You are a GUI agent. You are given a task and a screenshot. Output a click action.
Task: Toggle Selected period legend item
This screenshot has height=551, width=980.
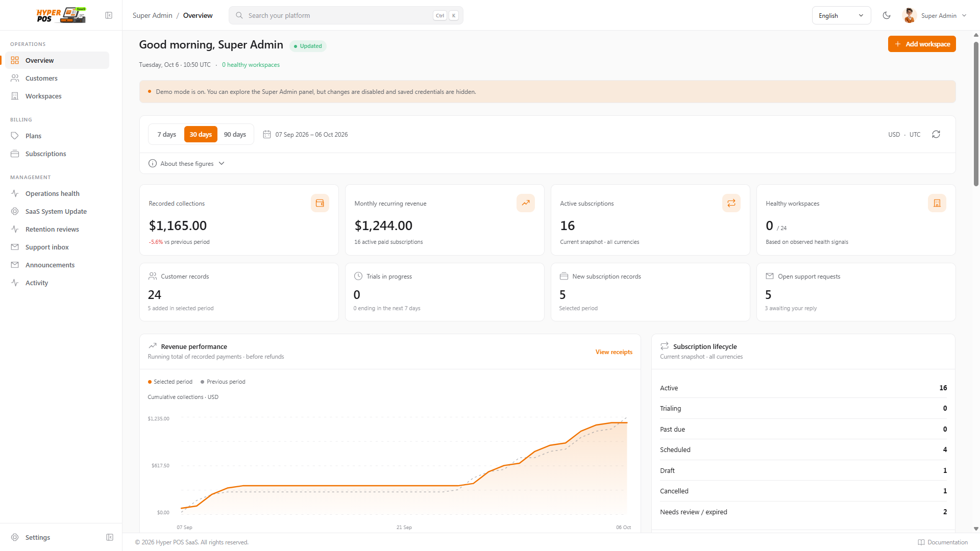point(170,382)
